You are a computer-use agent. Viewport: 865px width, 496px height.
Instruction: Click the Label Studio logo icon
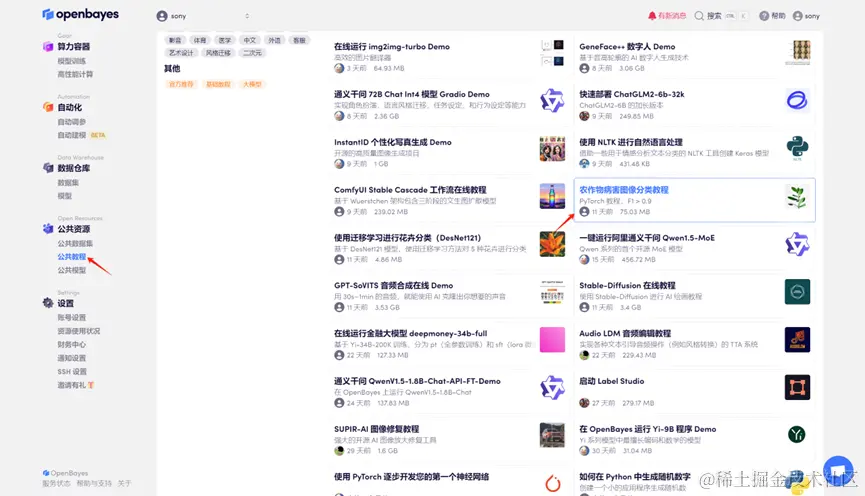click(798, 387)
